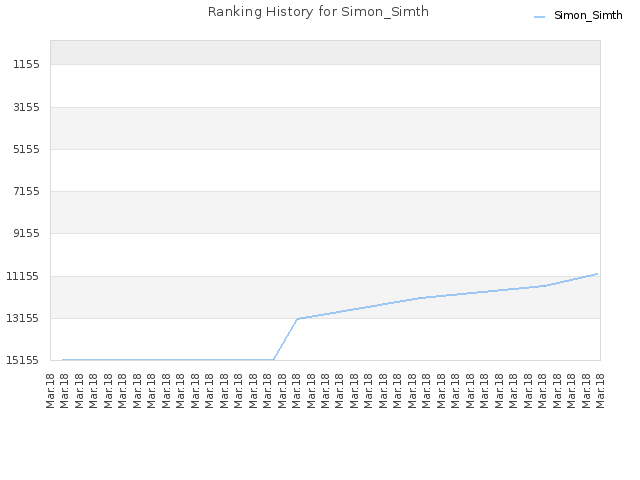Click the 13155 y-axis label
The height and width of the screenshot is (480, 640).
[x=22, y=318]
